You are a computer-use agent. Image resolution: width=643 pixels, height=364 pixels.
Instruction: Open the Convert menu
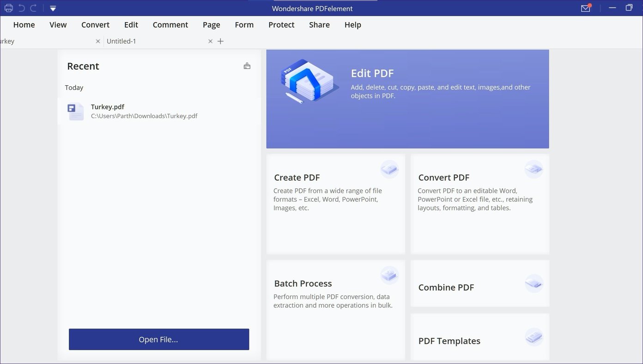pyautogui.click(x=95, y=24)
